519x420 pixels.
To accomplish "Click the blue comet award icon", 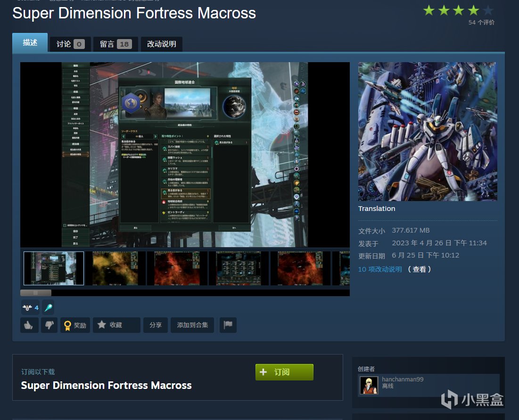I will tap(49, 307).
